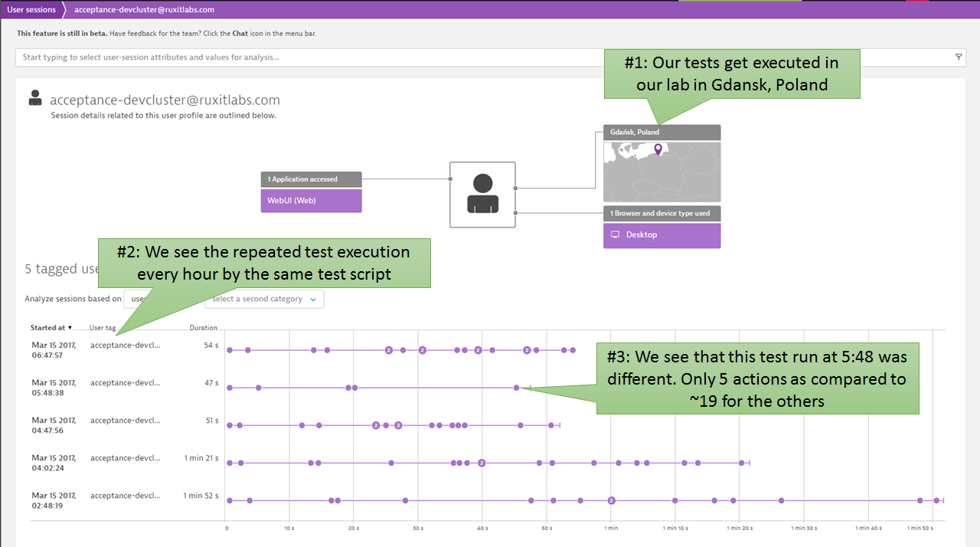Click the Desktop monitor icon

[615, 234]
